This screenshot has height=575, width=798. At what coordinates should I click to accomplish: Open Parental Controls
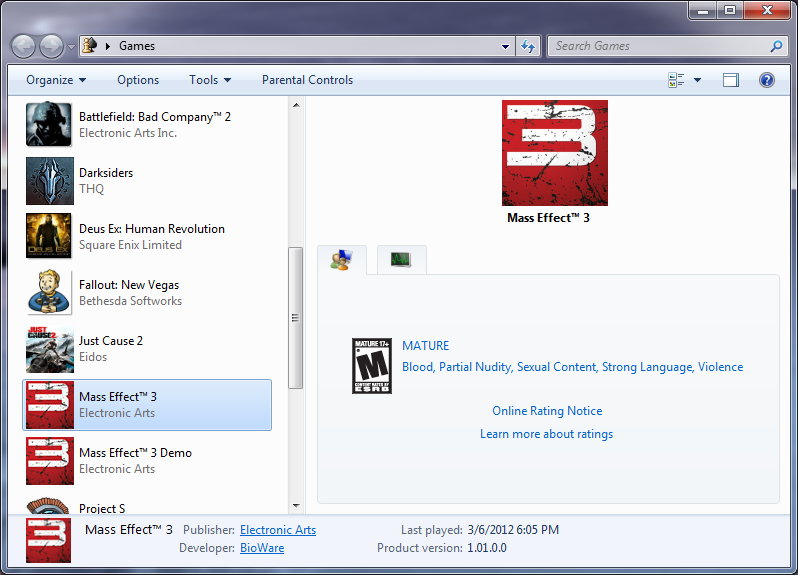coord(307,80)
